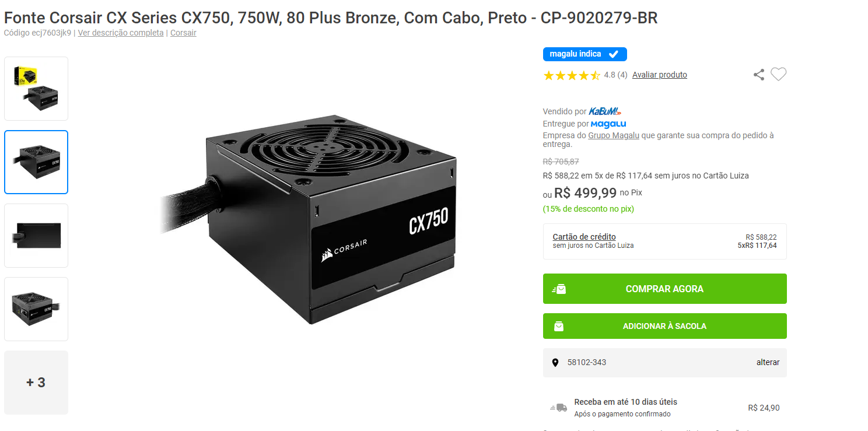This screenshot has height=431, width=868.
Task: Select the third side-view thumbnail
Action: pyautogui.click(x=36, y=236)
